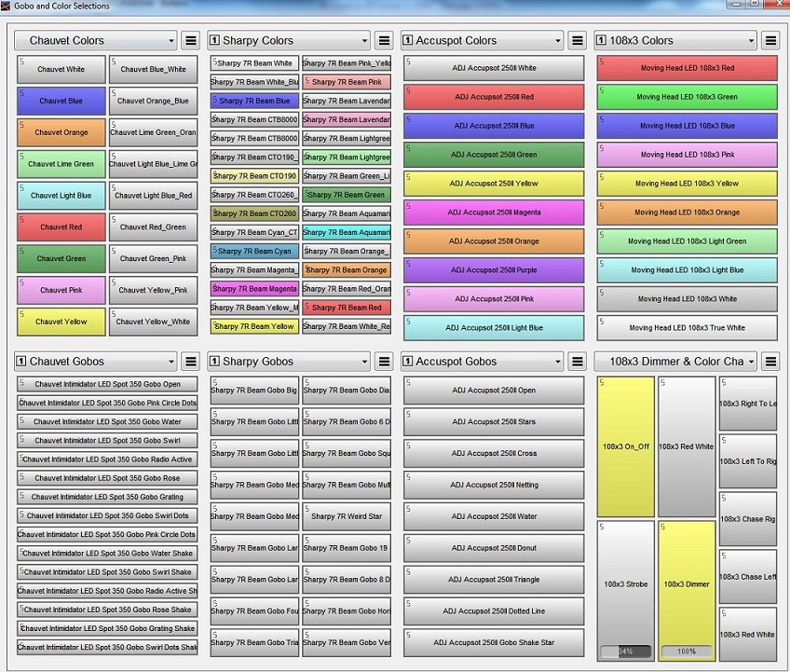Click Chauvet Red_Green button
The image size is (790, 672).
click(x=153, y=226)
